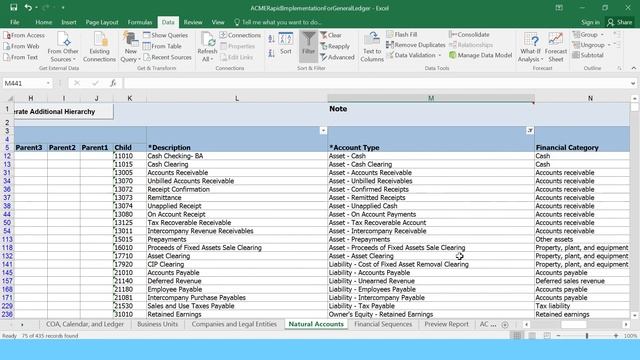Image resolution: width=640 pixels, height=360 pixels.
Task: Open Advanced filter options
Action: [337, 58]
